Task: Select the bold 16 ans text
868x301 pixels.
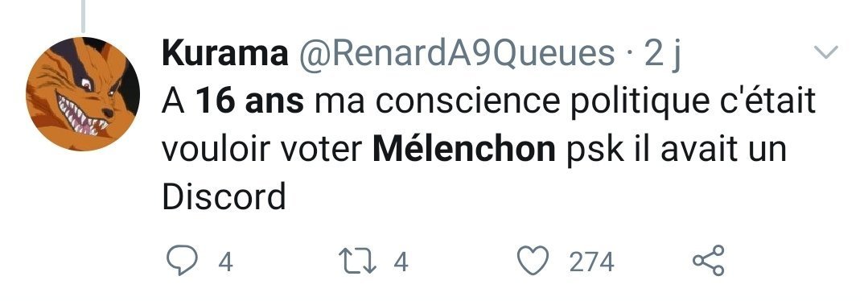Action: pos(250,102)
